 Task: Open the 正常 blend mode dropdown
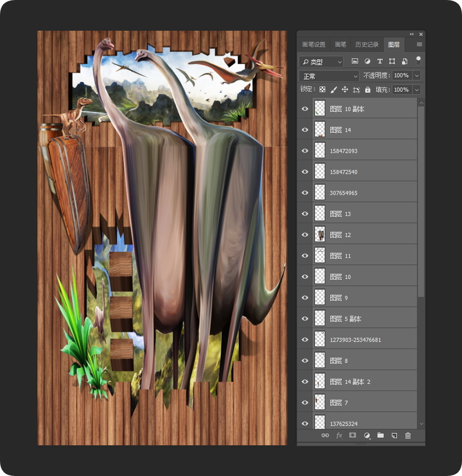(329, 76)
